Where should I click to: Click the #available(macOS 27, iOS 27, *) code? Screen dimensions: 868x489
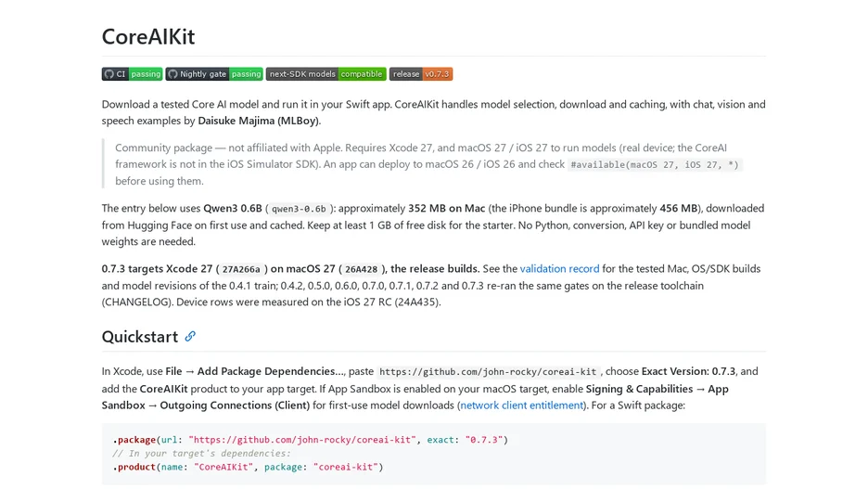click(655, 164)
